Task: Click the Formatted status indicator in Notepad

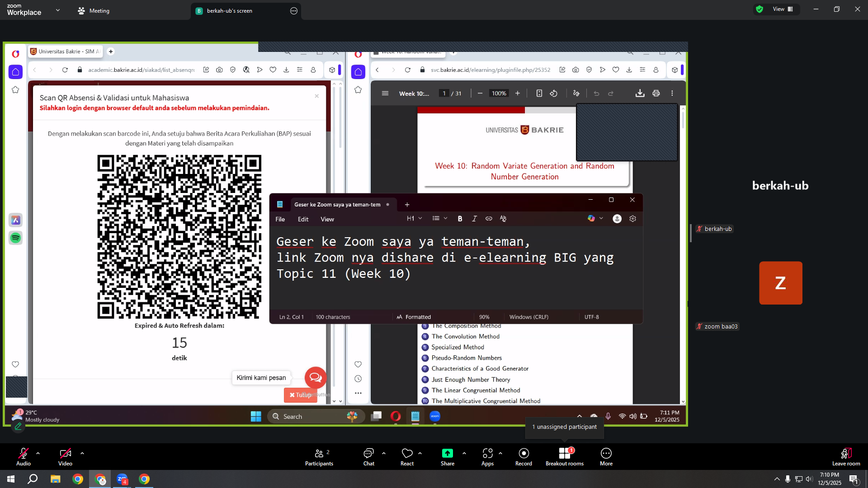Action: (x=414, y=317)
